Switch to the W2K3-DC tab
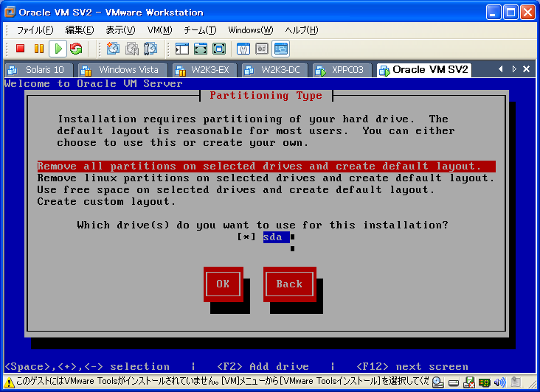Viewport: 540px width, 392px height. pyautogui.click(x=275, y=70)
